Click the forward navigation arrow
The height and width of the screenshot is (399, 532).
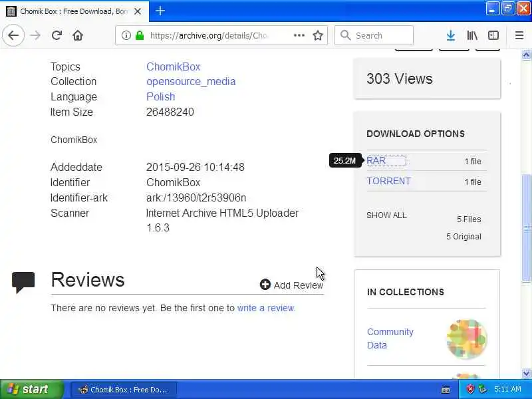pyautogui.click(x=35, y=35)
